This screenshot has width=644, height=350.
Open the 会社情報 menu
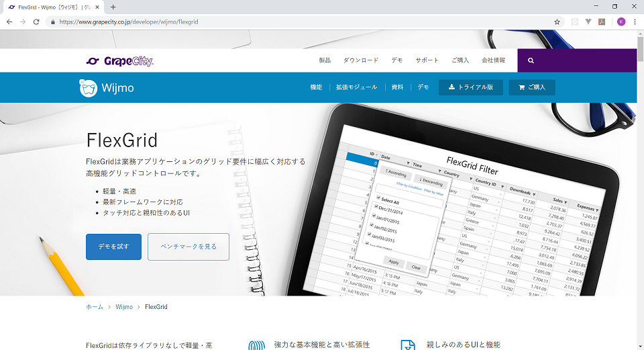pos(493,60)
